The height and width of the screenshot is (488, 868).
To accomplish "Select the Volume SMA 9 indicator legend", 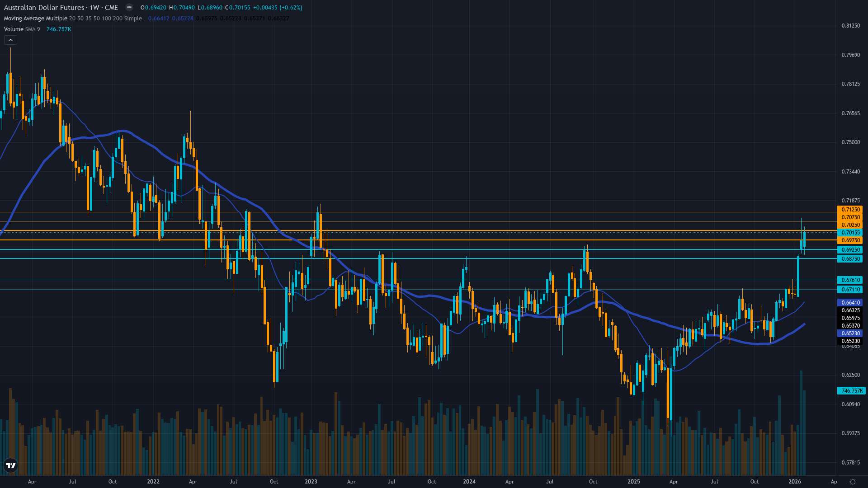I will click(x=22, y=29).
